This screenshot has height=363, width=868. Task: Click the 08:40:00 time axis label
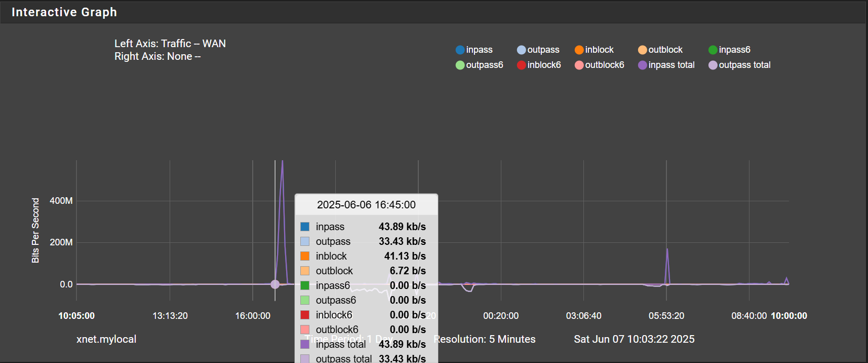[x=749, y=316]
